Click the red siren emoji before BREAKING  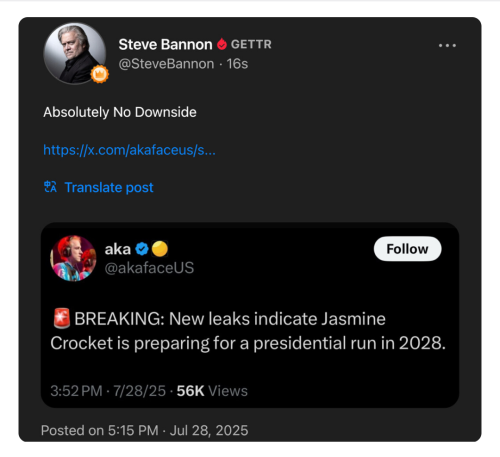tap(62, 318)
